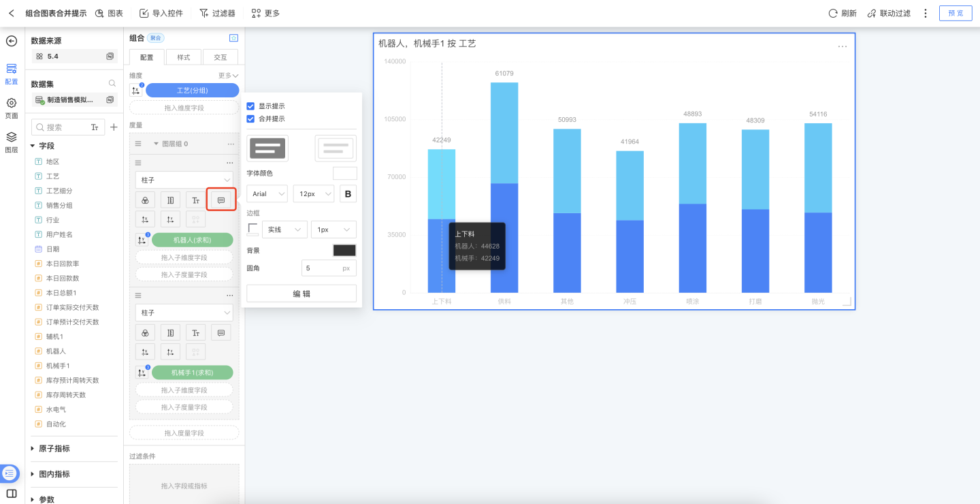
Task: Open the Arial font family dropdown
Action: pyautogui.click(x=267, y=194)
